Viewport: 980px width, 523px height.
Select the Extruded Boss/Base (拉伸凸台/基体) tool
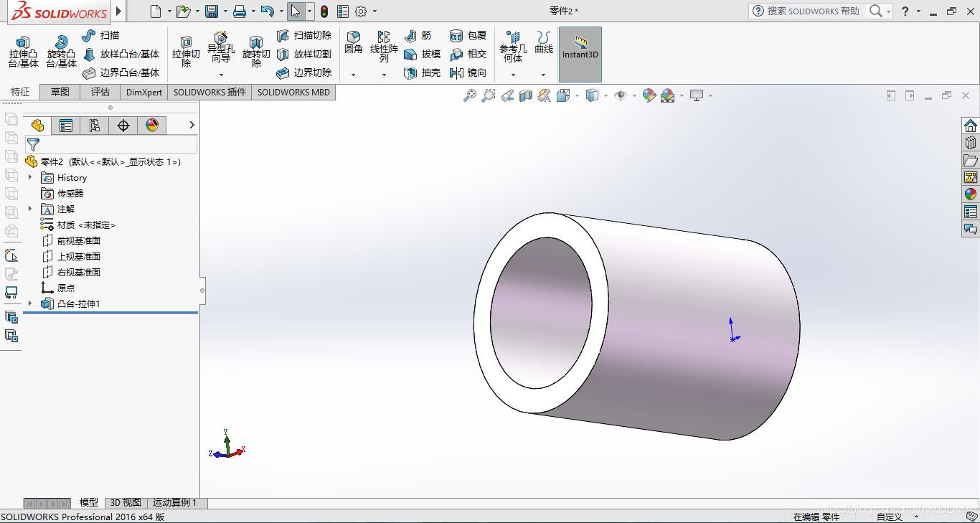tap(23, 52)
